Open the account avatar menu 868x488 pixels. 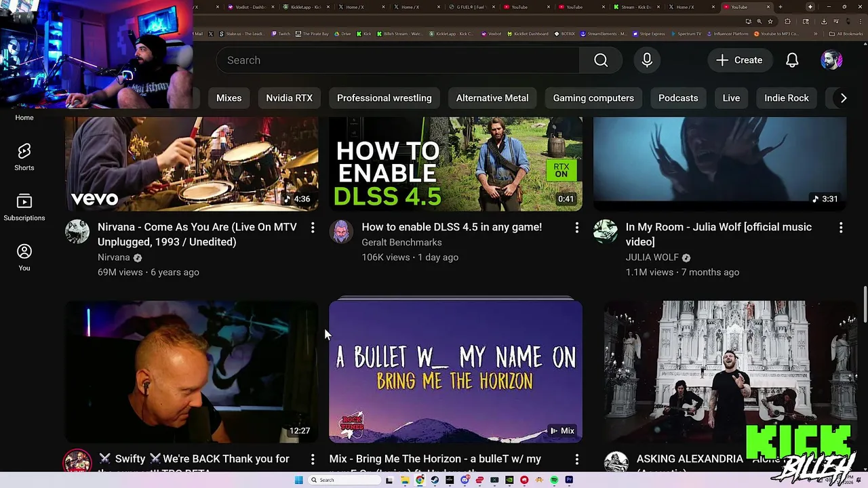(x=831, y=60)
